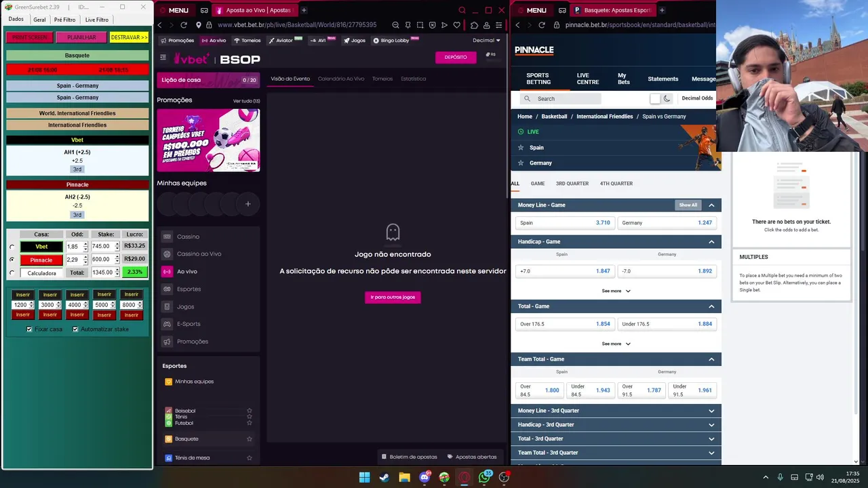Click the Pinnacle Search input field

(561, 99)
